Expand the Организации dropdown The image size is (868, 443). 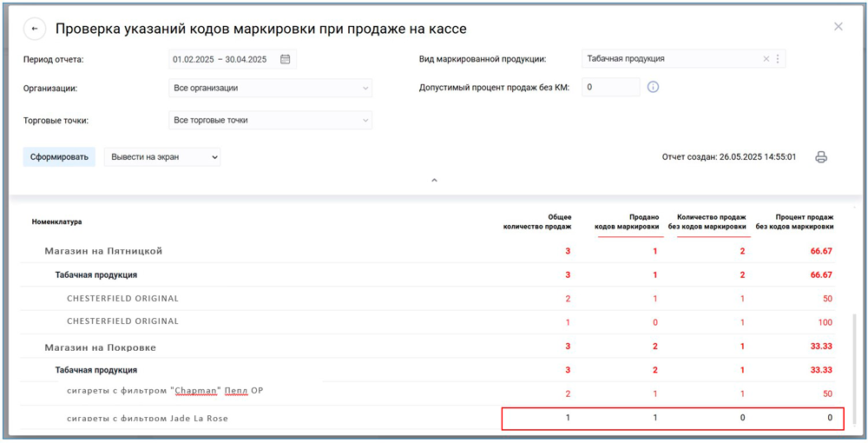coord(270,88)
